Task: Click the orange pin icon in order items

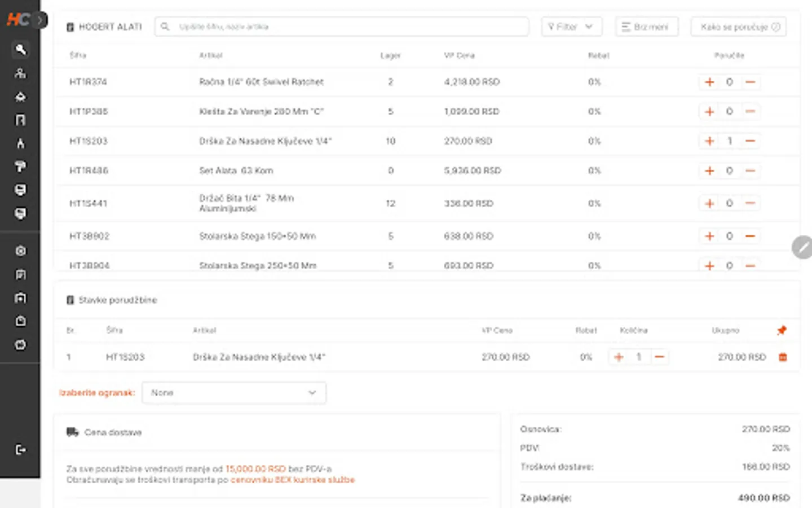Action: tap(782, 330)
